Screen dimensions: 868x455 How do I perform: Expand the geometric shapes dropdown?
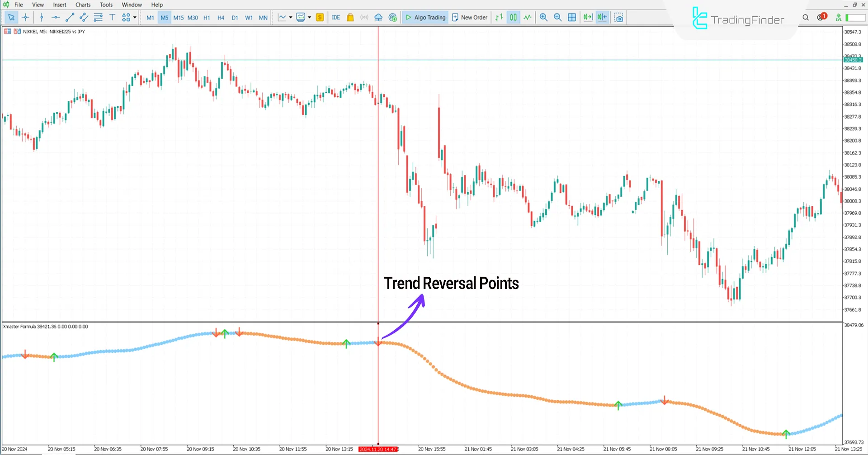click(134, 17)
